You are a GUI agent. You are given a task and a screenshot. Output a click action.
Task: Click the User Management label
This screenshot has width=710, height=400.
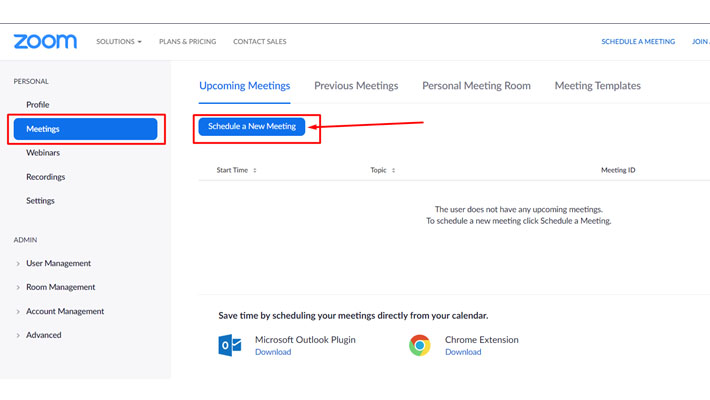(x=58, y=263)
